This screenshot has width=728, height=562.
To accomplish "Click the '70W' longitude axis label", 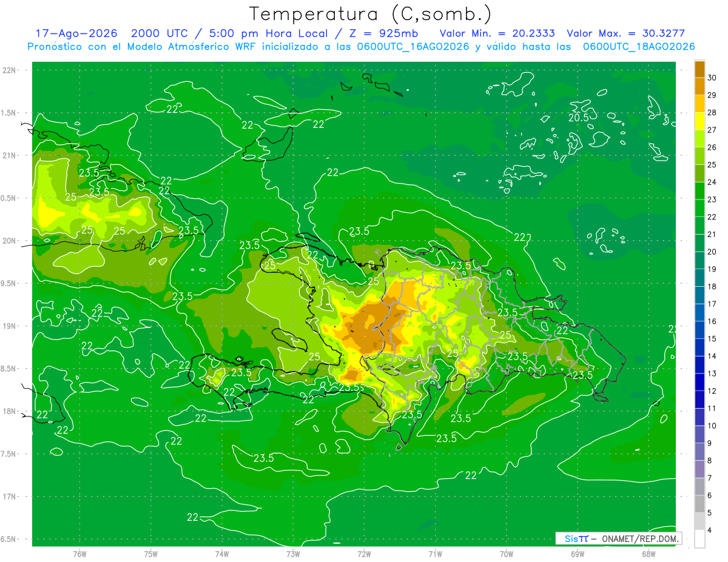I will [x=507, y=554].
